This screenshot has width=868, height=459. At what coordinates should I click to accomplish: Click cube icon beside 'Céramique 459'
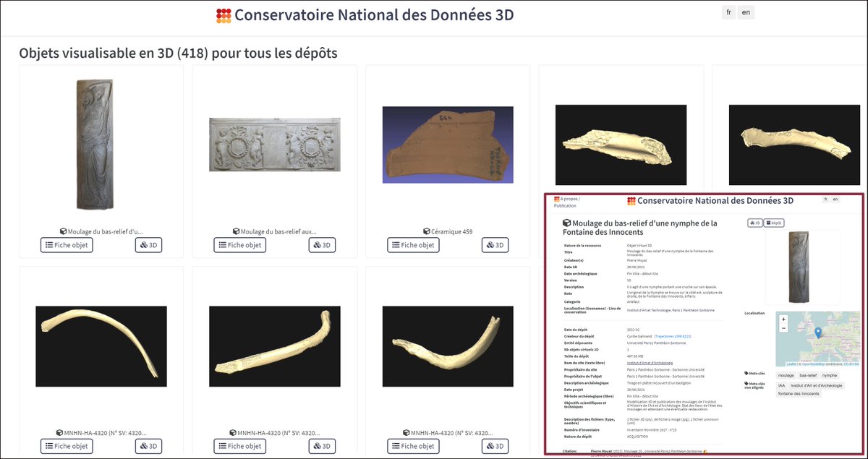point(425,232)
